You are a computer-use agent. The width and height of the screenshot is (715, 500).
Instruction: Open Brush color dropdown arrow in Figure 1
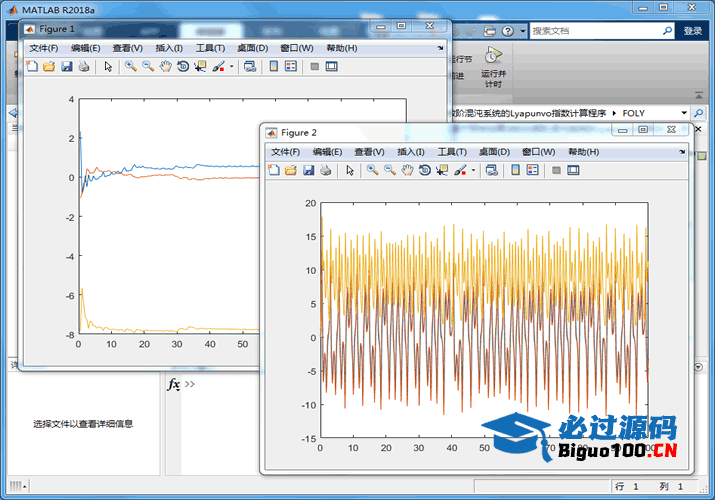point(232,67)
